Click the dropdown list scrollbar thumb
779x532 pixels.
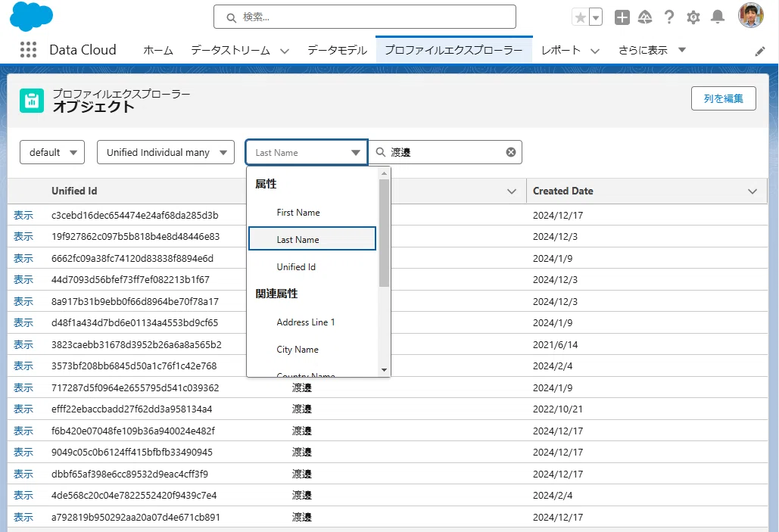(x=384, y=233)
